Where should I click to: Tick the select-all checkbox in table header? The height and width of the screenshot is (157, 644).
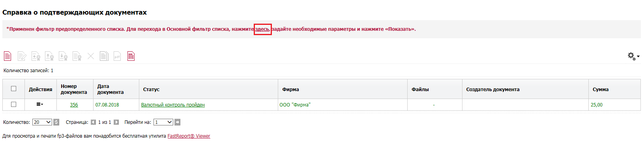point(14,88)
